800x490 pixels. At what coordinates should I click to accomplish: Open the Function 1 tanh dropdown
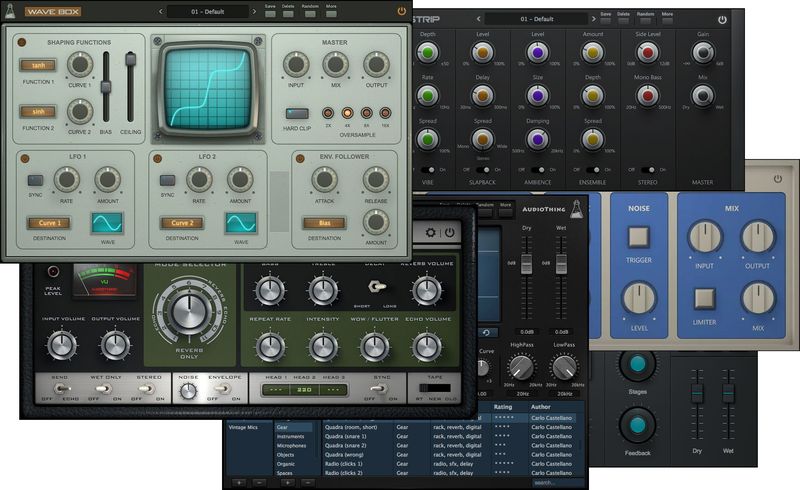click(x=37, y=66)
